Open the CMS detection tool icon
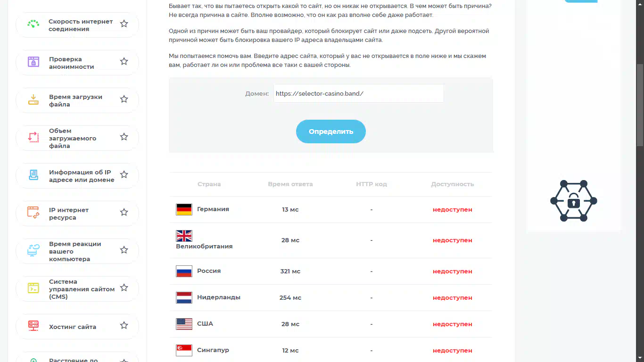This screenshot has height=362, width=644. (x=33, y=288)
